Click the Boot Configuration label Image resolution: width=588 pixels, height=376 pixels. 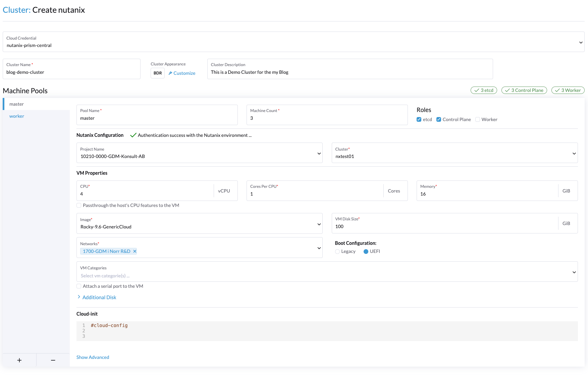[356, 243]
